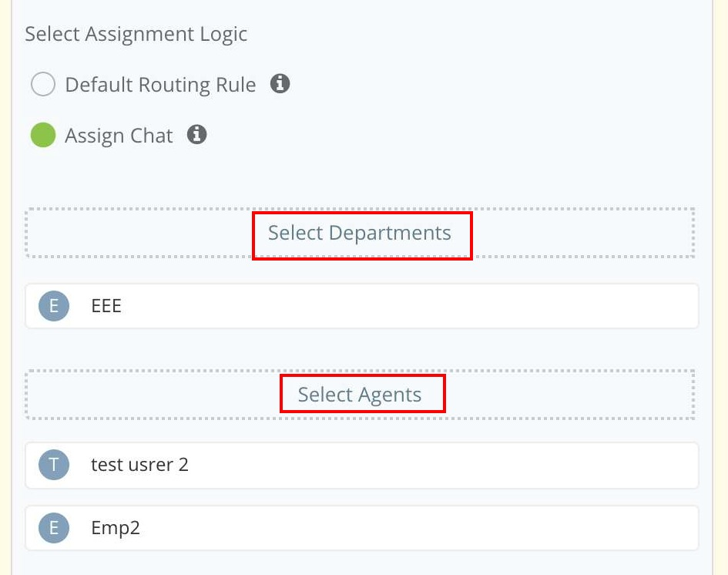Select the green Assign Chat radio button

tap(43, 135)
